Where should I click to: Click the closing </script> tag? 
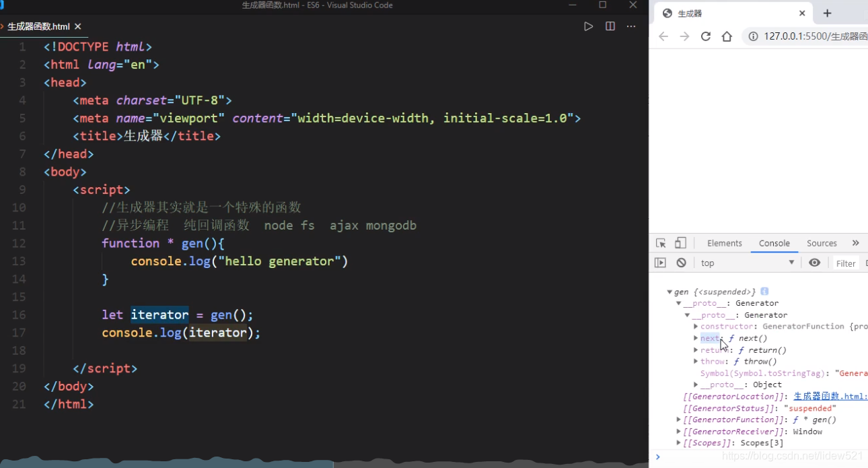[105, 368]
